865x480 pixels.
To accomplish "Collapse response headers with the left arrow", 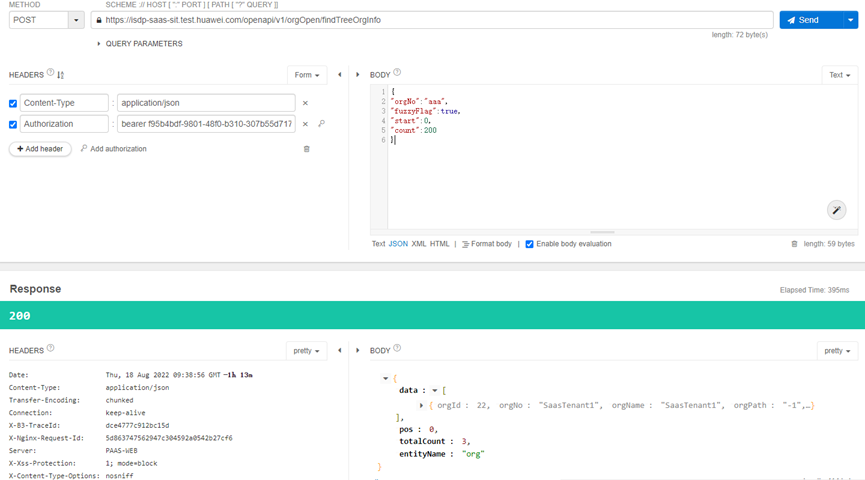I will 340,350.
